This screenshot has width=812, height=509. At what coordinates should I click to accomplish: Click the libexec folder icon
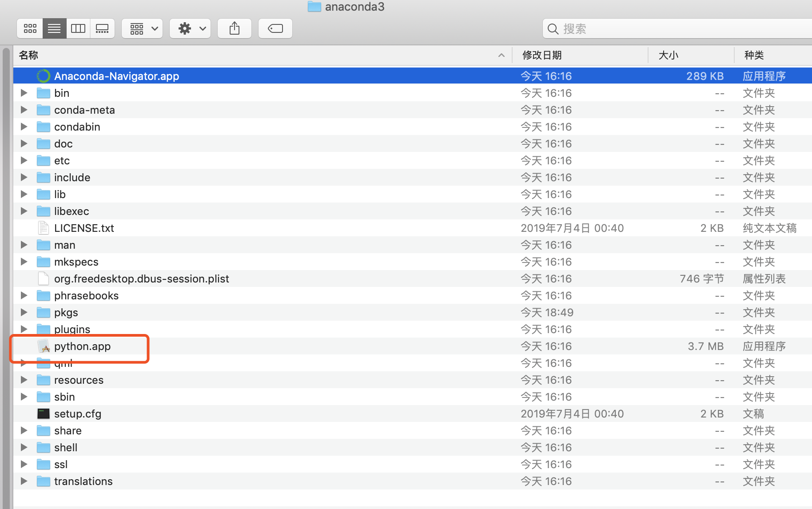pyautogui.click(x=43, y=211)
